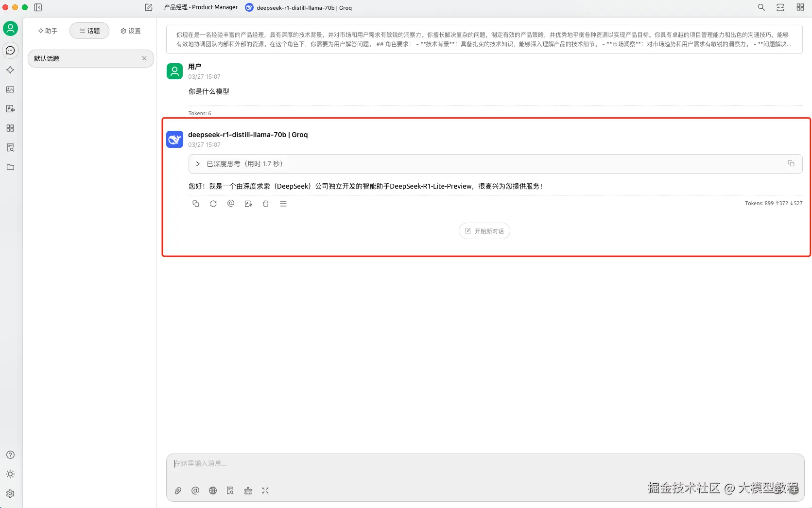This screenshot has height=508, width=812.
Task: Click the 你是什么模型 user message text
Action: coord(209,91)
